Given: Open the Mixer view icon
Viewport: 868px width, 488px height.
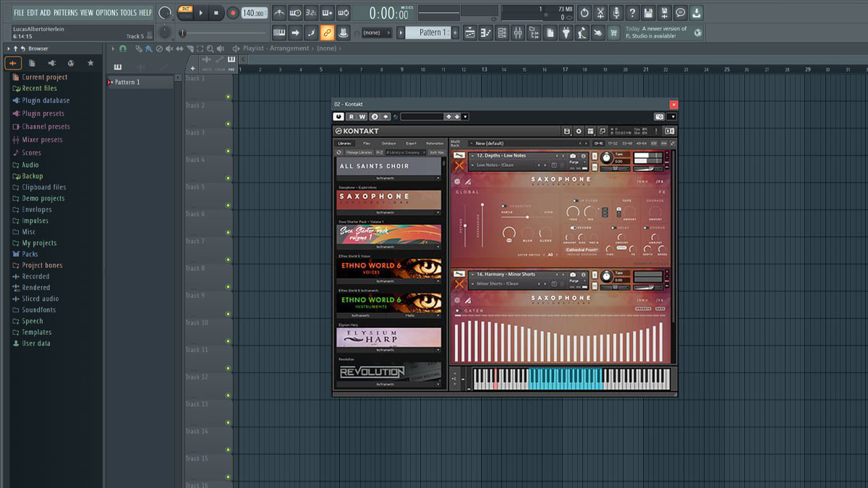Looking at the screenshot, I should 518,33.
